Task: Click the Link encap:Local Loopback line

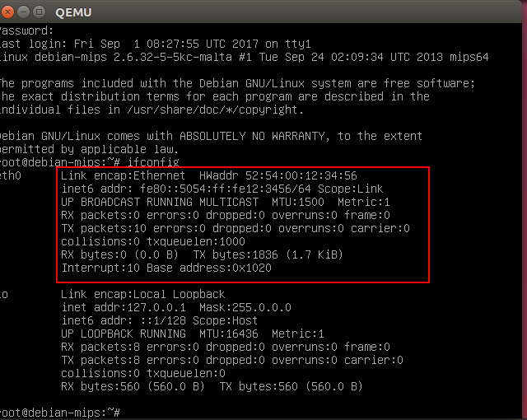Action: 142,294
